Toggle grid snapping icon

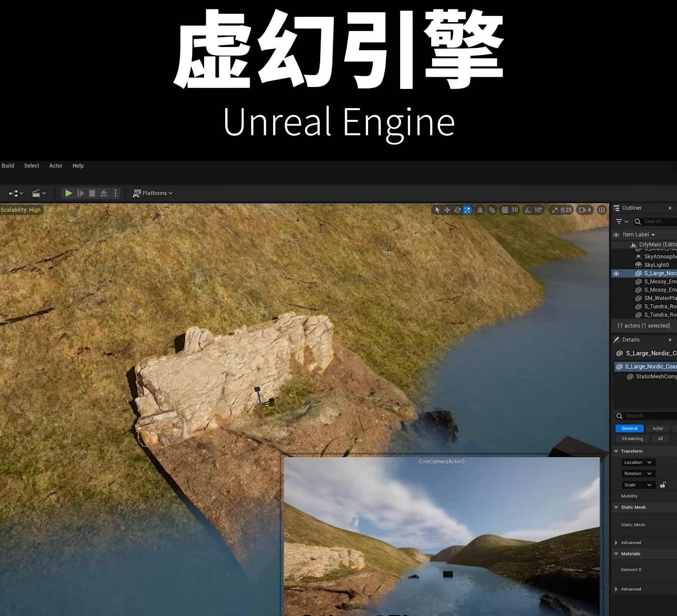(x=505, y=210)
